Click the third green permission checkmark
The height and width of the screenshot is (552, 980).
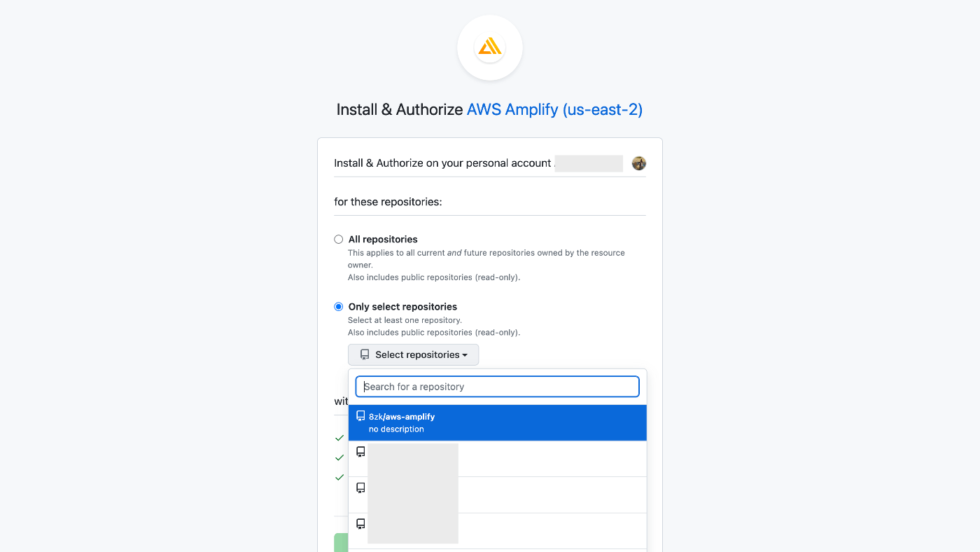click(x=339, y=477)
